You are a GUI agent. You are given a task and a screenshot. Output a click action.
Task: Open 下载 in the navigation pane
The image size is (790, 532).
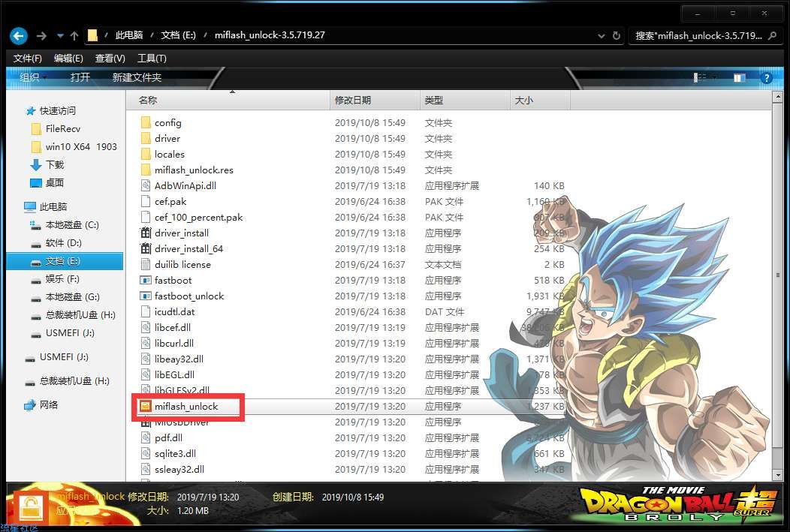55,164
